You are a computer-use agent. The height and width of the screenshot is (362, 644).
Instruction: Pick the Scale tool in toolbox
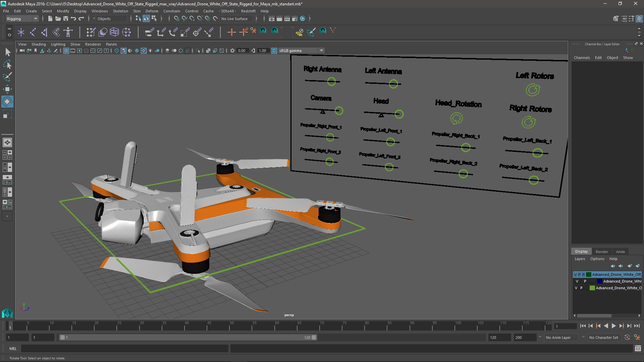click(x=7, y=114)
